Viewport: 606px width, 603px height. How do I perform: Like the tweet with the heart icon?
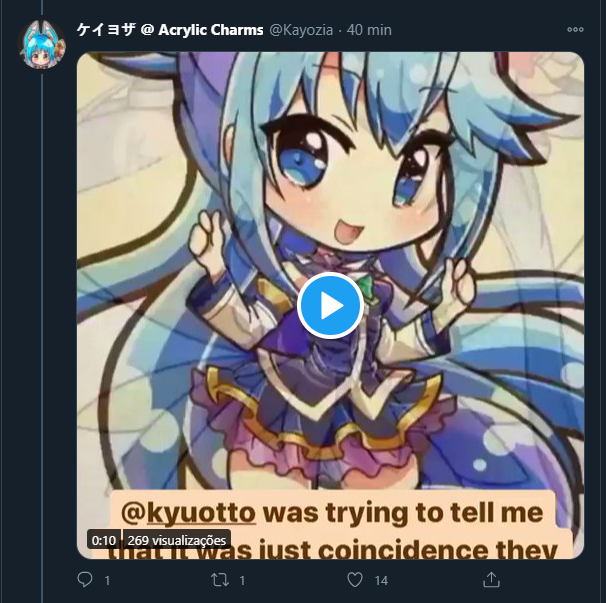(355, 579)
